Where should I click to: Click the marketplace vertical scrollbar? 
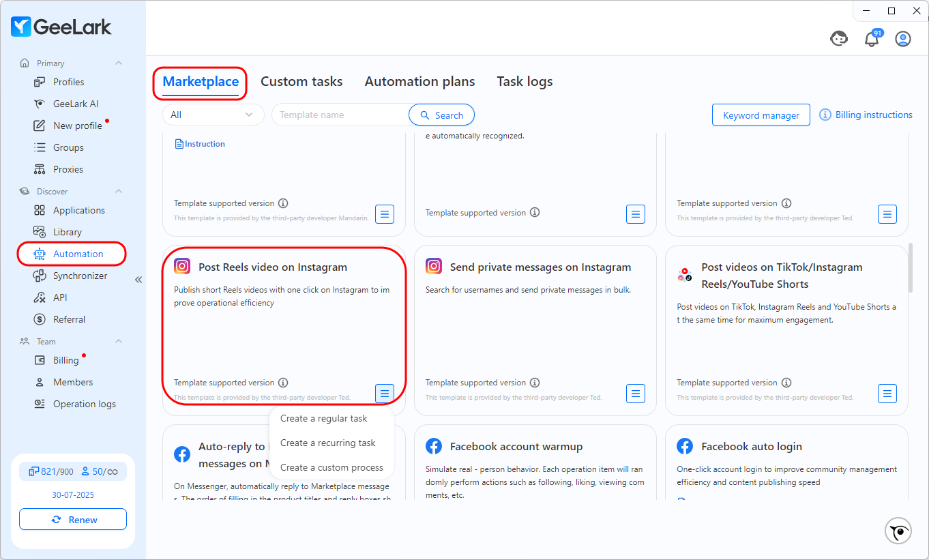pyautogui.click(x=910, y=267)
